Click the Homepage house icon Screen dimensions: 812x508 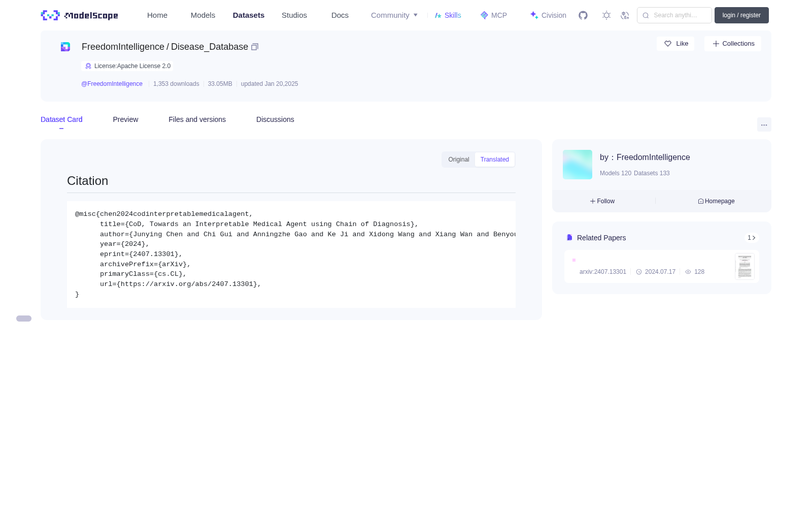coord(701,201)
